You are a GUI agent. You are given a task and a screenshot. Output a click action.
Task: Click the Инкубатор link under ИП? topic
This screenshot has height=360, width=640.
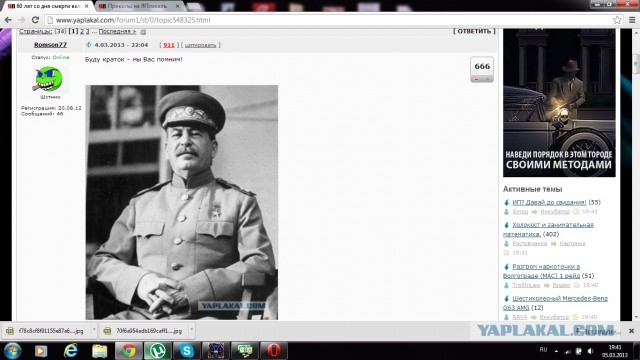555,211
